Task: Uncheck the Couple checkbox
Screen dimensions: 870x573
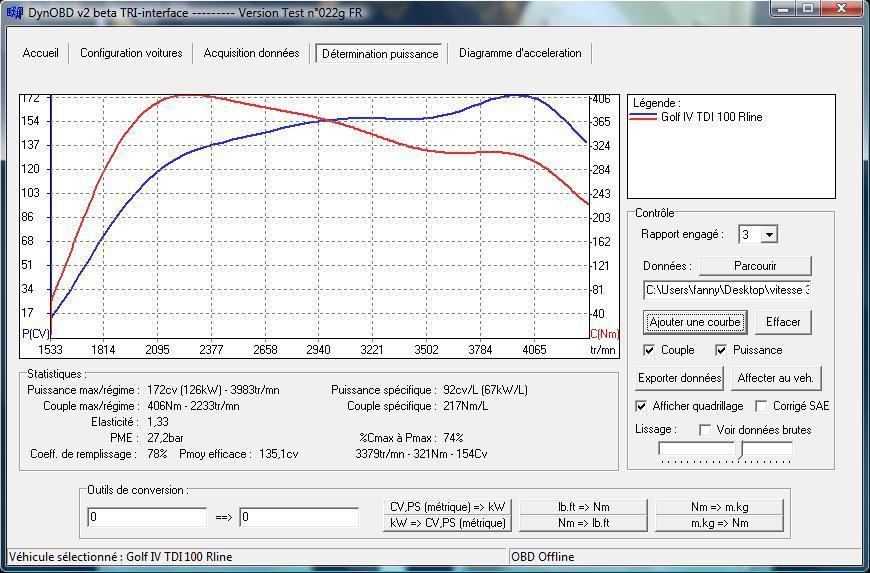Action: point(649,350)
